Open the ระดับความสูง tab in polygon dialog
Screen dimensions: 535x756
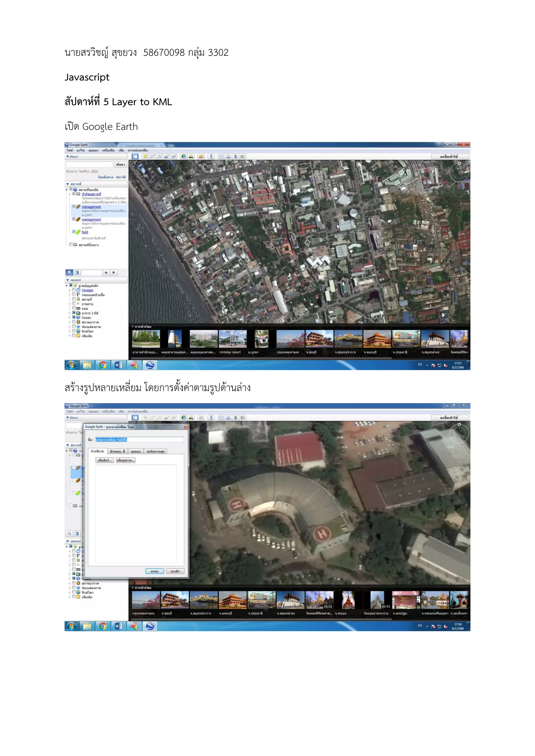tap(155, 451)
